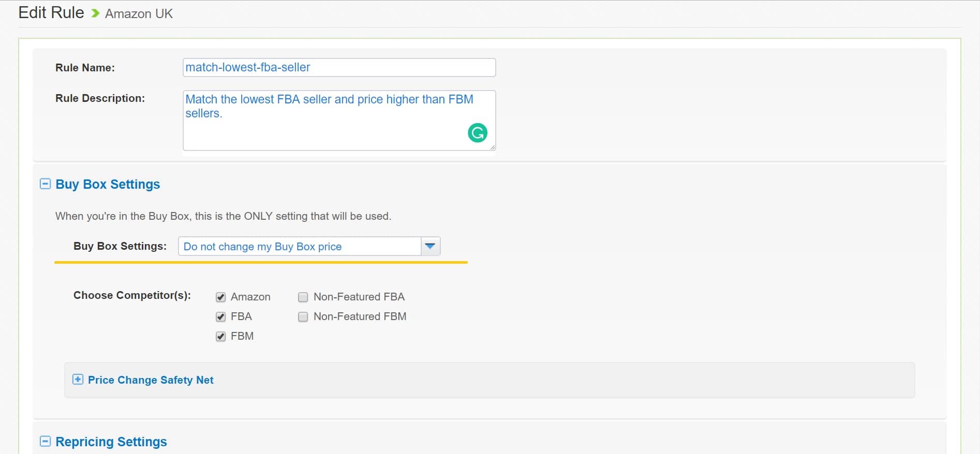Click the Buy Box Settings section heading
Viewport: 980px width, 454px height.
108,184
